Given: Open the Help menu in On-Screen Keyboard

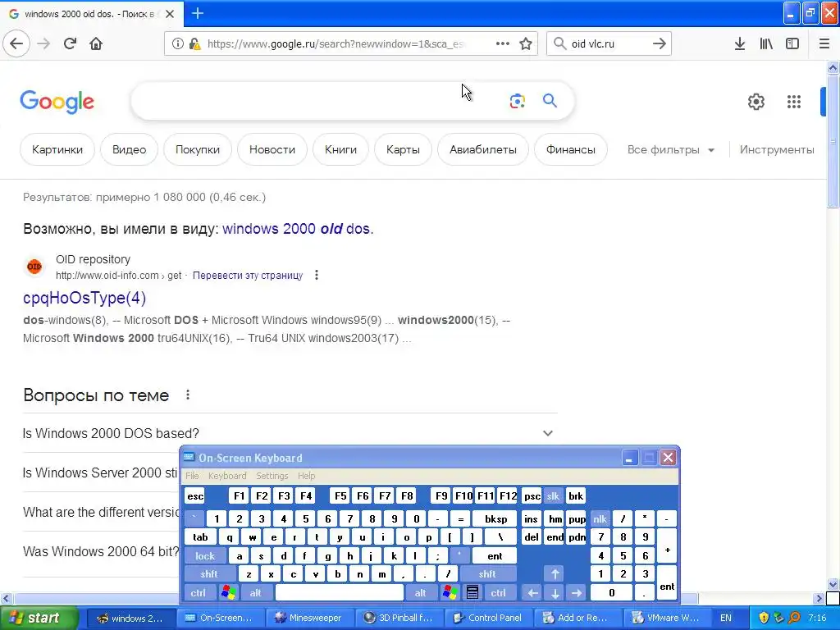Looking at the screenshot, I should pyautogui.click(x=307, y=476).
